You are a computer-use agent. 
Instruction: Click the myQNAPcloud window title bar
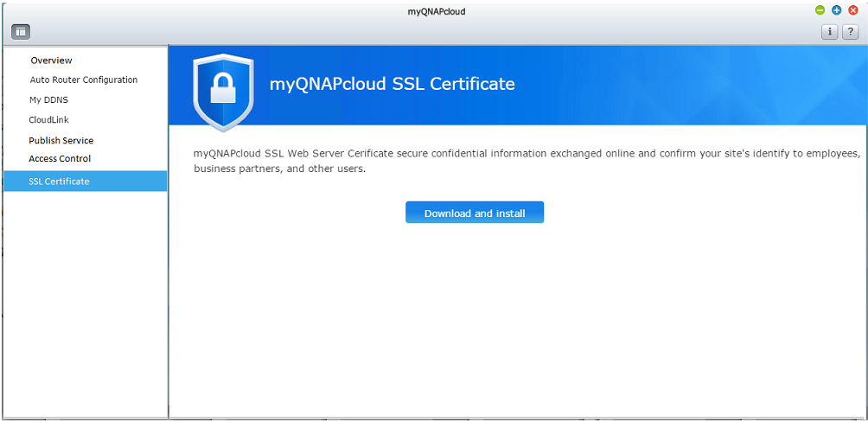pyautogui.click(x=436, y=11)
